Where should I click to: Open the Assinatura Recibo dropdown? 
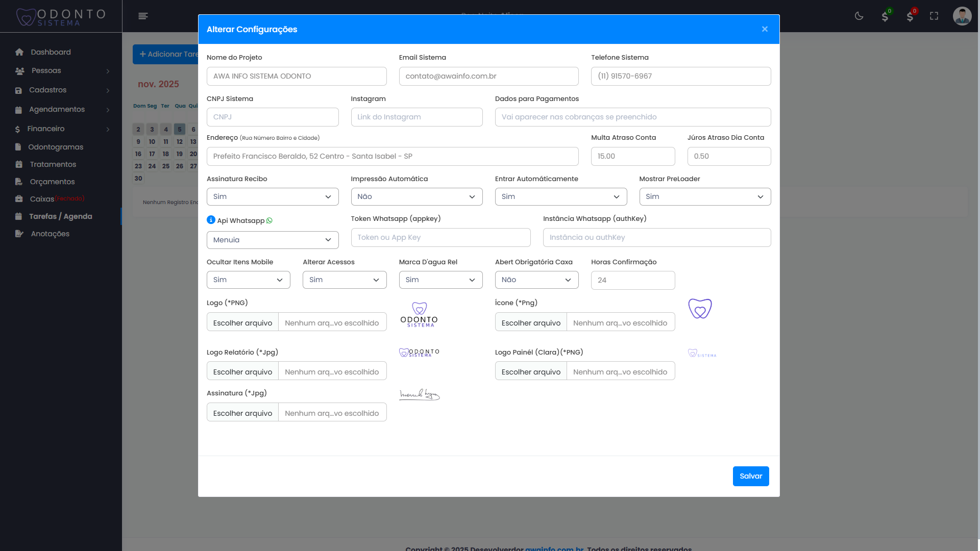pyautogui.click(x=272, y=197)
